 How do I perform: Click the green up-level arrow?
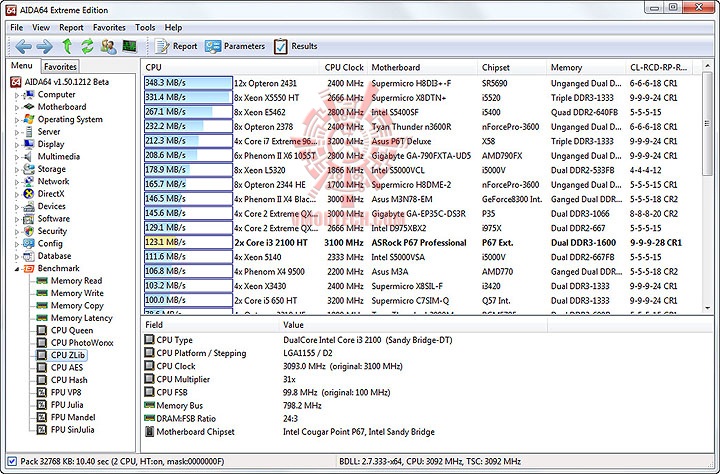pos(67,46)
